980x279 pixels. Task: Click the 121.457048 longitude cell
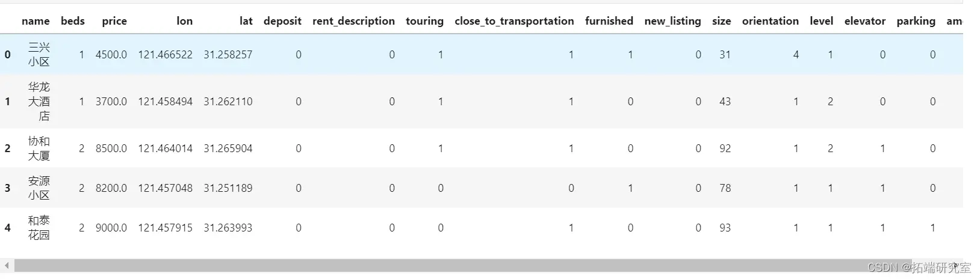[x=165, y=188]
